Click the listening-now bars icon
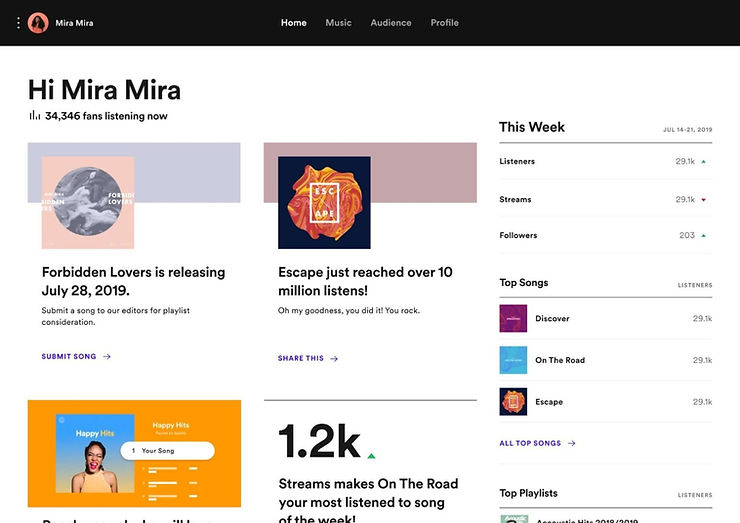 [x=35, y=116]
